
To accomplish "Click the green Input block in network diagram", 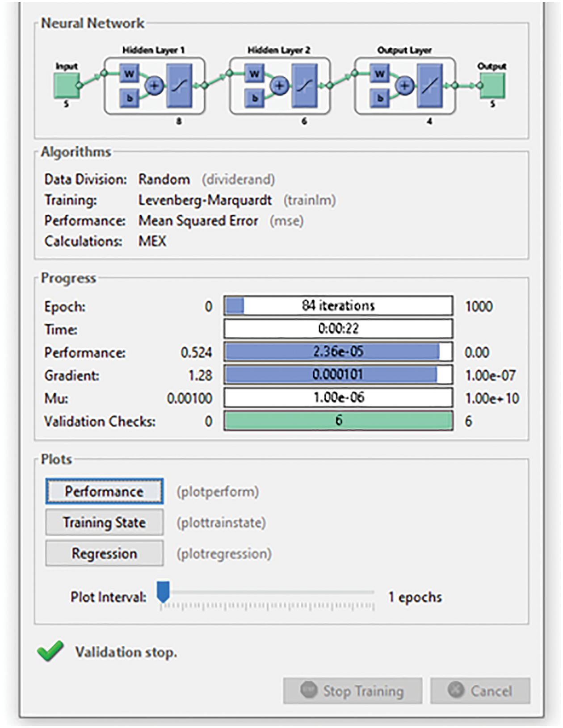I will pos(66,85).
